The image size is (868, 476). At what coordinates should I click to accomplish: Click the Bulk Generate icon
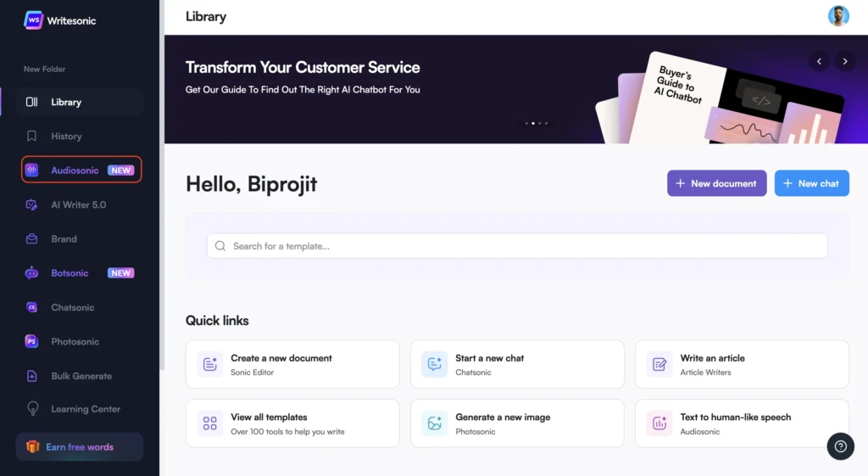[32, 376]
